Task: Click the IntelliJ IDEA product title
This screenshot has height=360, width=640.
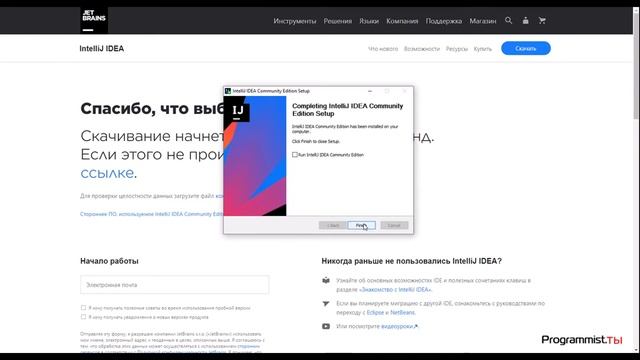Action: 102,49
